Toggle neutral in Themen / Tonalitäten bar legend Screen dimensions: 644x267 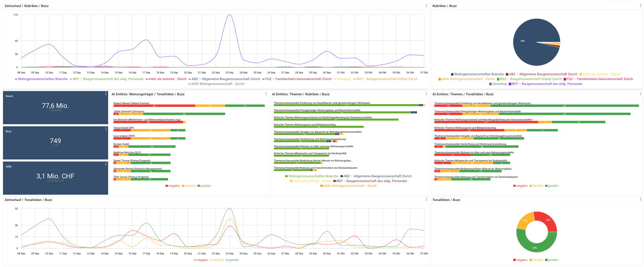(536, 186)
